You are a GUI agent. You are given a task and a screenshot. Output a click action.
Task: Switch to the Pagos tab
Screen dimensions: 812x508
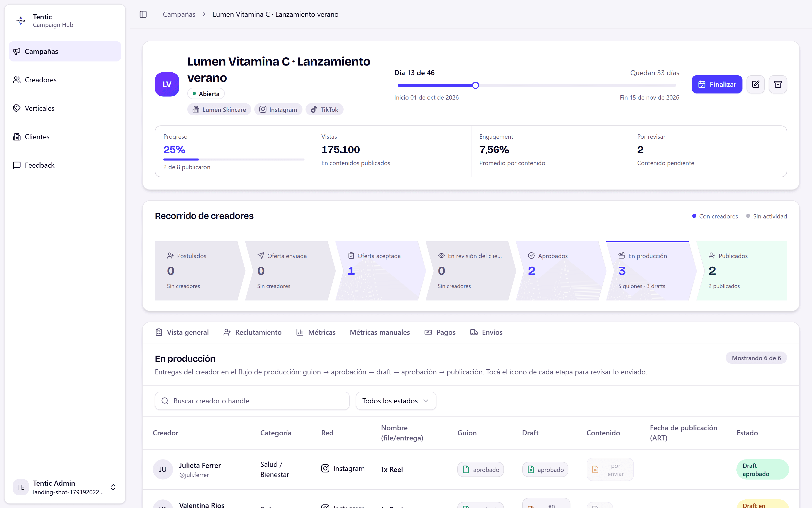point(440,333)
